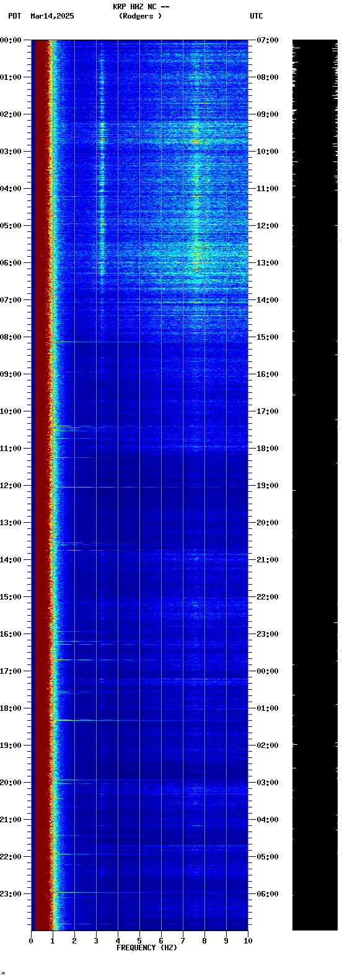Click the PDT time label '21:00'

coord(11,820)
